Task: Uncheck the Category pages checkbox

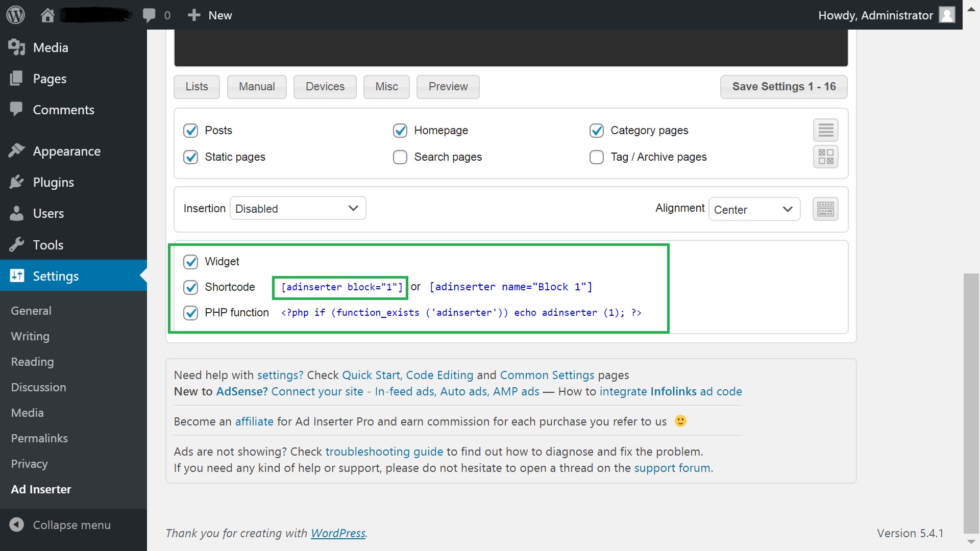Action: click(597, 131)
